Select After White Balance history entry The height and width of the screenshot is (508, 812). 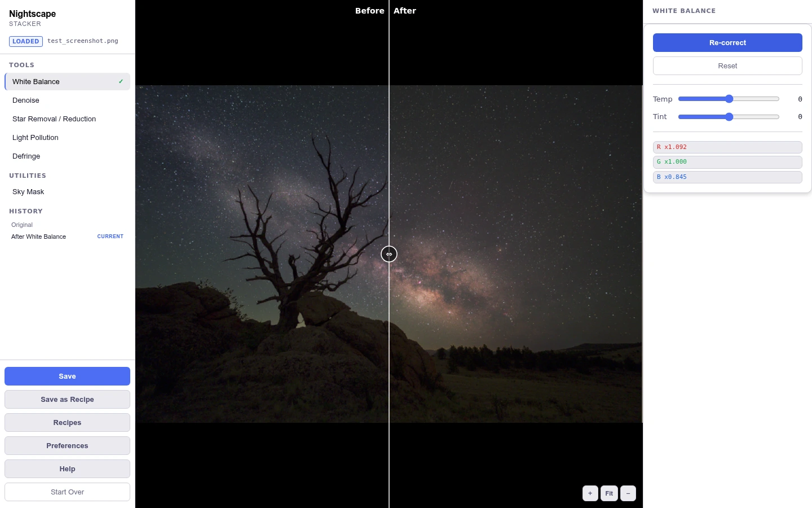[67, 237]
